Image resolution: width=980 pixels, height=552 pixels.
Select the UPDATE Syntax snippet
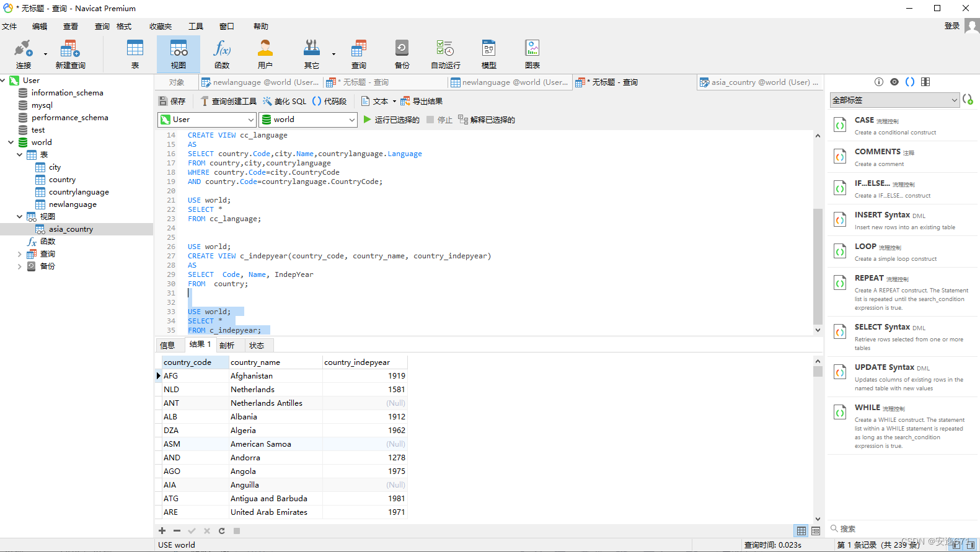(903, 377)
